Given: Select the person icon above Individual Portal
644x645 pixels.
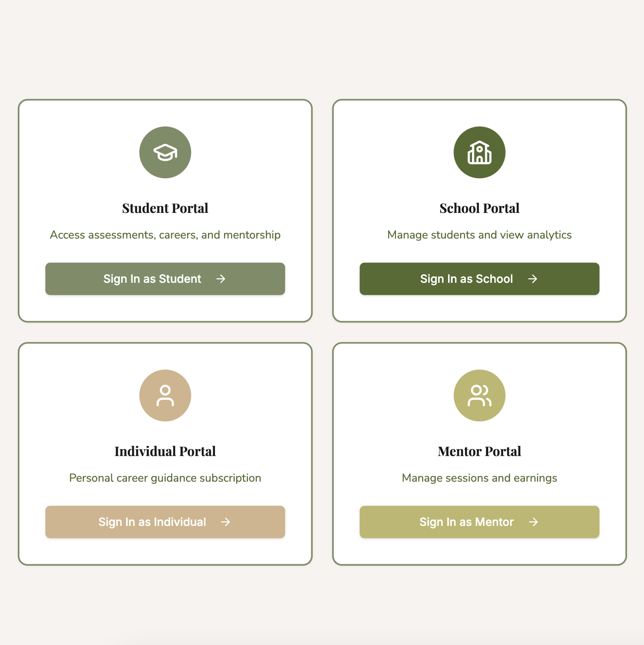Looking at the screenshot, I should coord(165,395).
